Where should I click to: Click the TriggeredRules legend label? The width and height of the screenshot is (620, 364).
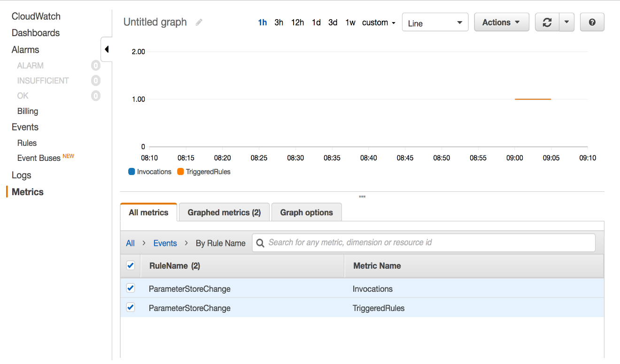coord(208,172)
